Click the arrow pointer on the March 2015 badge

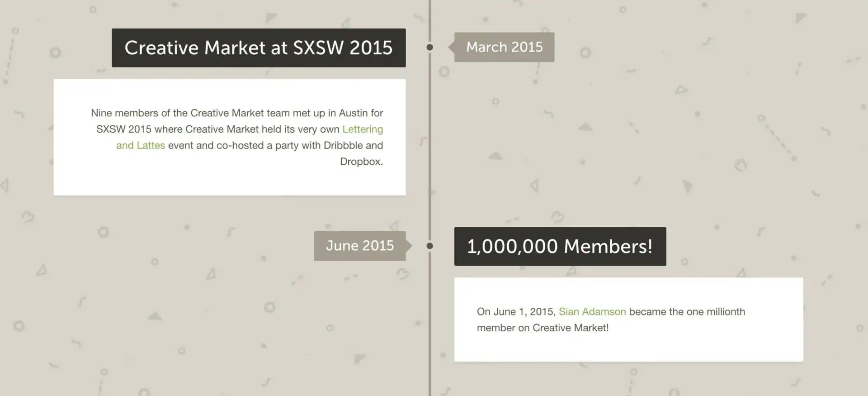pos(450,47)
